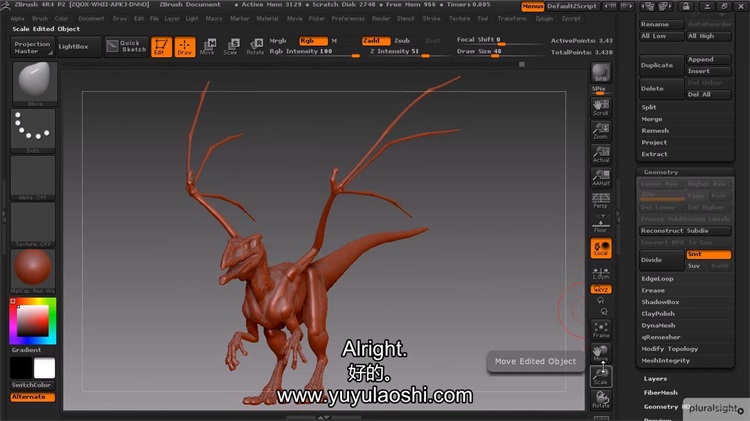Image resolution: width=750 pixels, height=421 pixels.
Task: Open the Render menu
Action: [x=381, y=19]
